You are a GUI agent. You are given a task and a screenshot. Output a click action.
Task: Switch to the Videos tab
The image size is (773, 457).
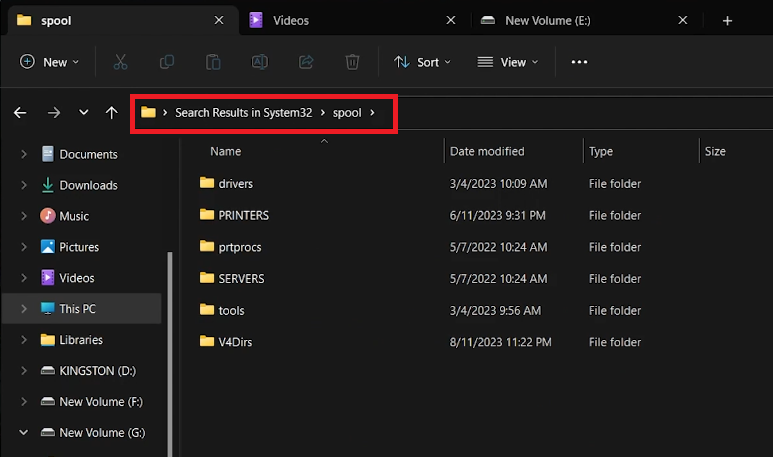[291, 20]
